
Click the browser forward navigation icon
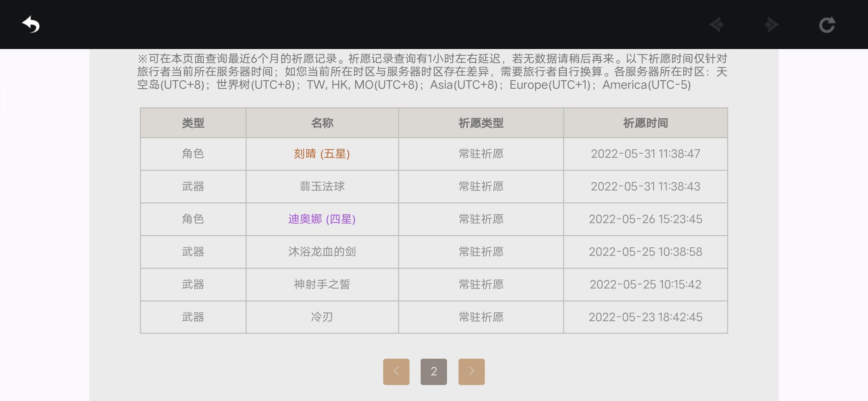tap(772, 25)
